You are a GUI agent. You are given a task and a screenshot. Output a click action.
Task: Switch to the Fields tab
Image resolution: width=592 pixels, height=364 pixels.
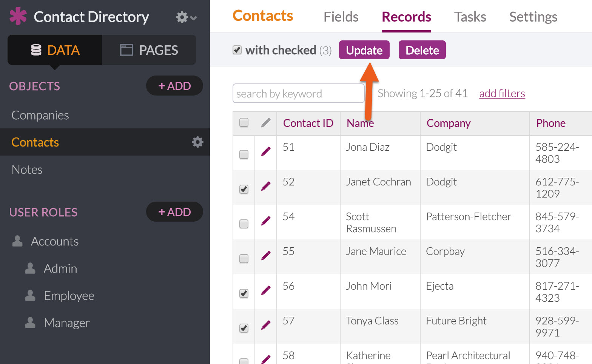(x=341, y=17)
